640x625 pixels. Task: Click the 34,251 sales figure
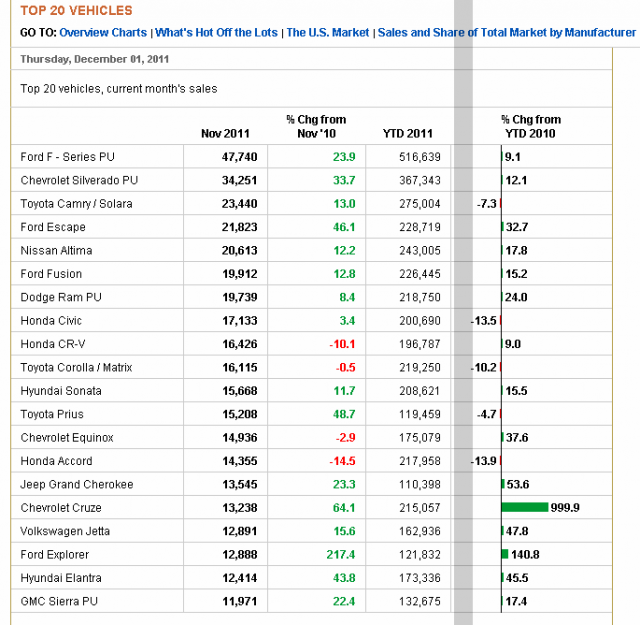tap(240, 180)
